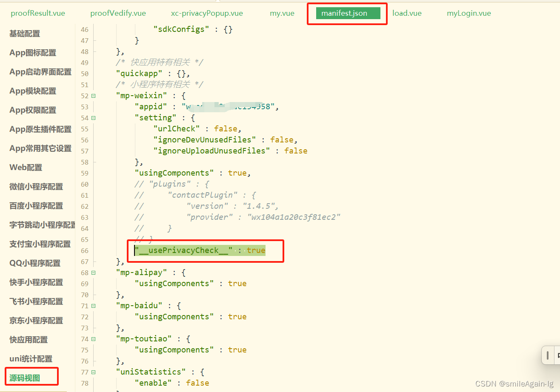This screenshot has height=392, width=560.
Task: Click the 快应用特有相关 comment on line 49
Action: (160, 62)
